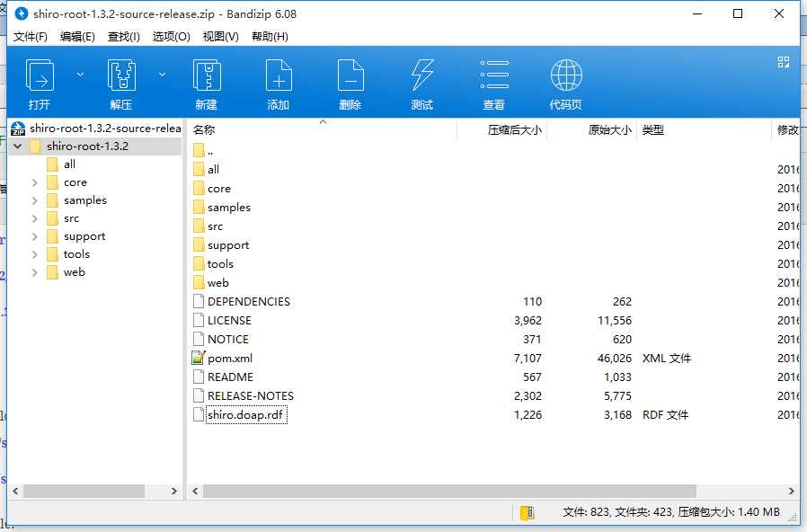This screenshot has width=807, height=532.
Task: Select the pom.xml file icon
Action: point(199,358)
